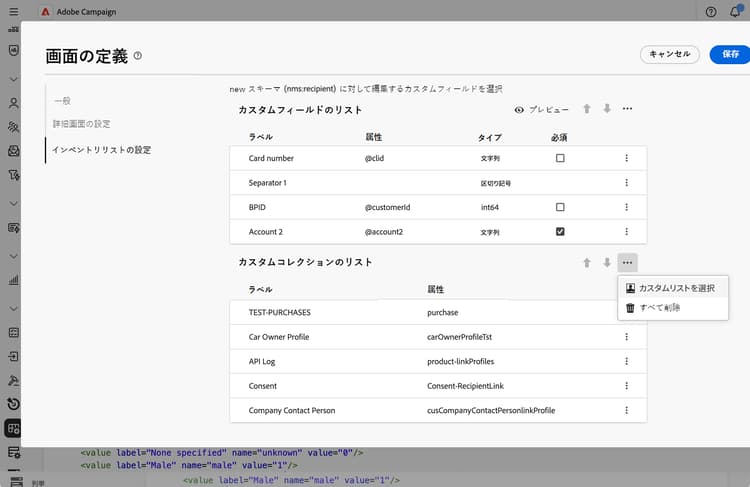Screen dimensions: 750x487
Task: Click the TEST-PURCHASES row label
Action: pyautogui.click(x=279, y=312)
